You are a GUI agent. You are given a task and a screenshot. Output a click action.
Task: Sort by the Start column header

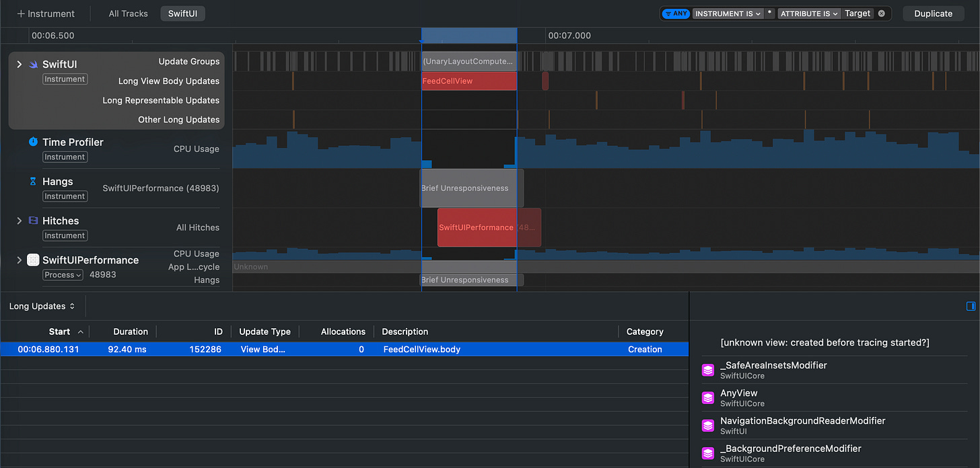point(59,331)
